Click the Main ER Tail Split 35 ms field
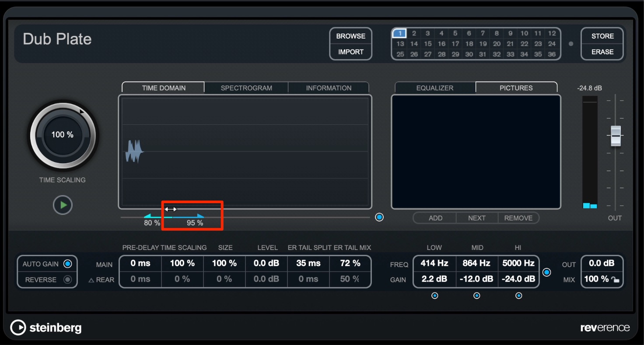 (x=308, y=263)
